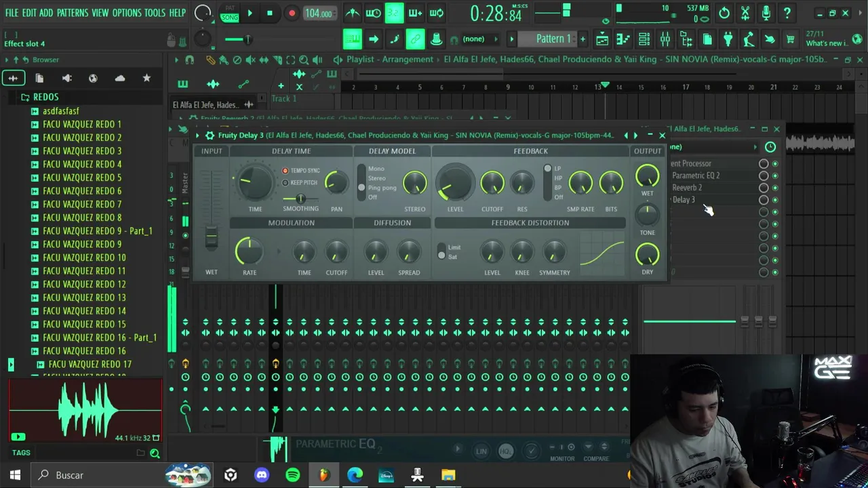Toggle the Delay 3 effect slot enable light
Image resolution: width=868 pixels, height=488 pixels.
click(x=775, y=200)
